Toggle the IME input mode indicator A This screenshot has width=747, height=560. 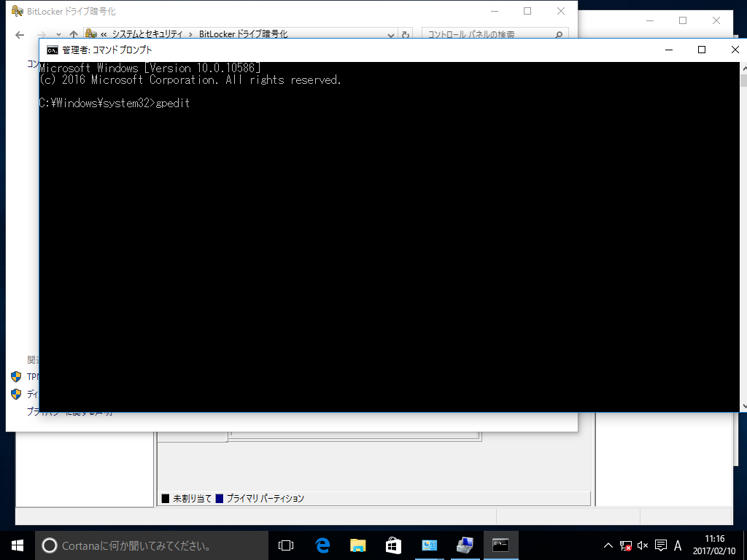click(678, 545)
